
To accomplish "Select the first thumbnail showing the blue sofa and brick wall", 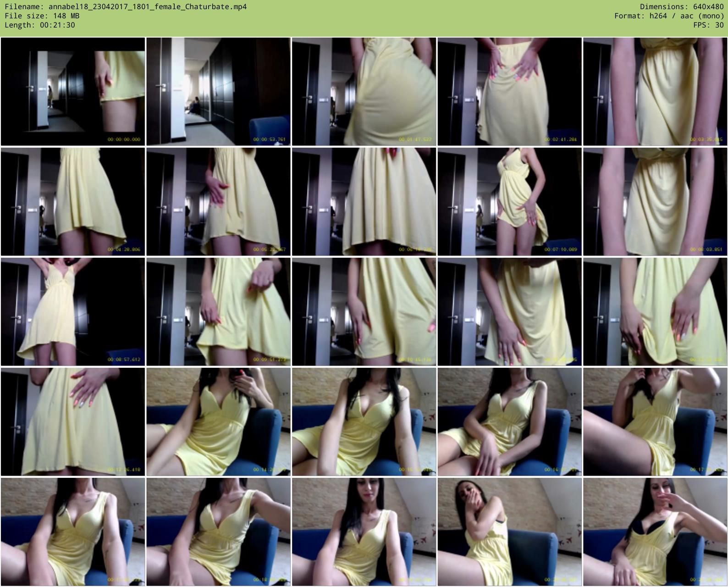I will click(218, 421).
